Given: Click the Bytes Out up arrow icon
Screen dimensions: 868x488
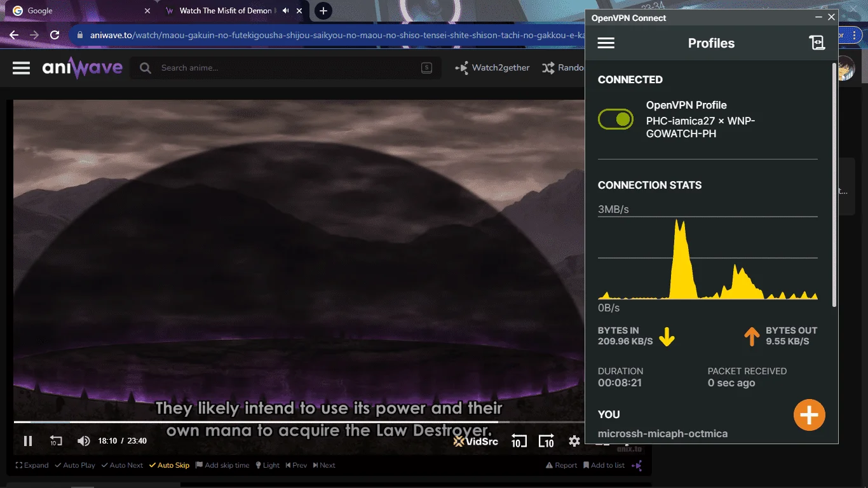Looking at the screenshot, I should coord(752,336).
